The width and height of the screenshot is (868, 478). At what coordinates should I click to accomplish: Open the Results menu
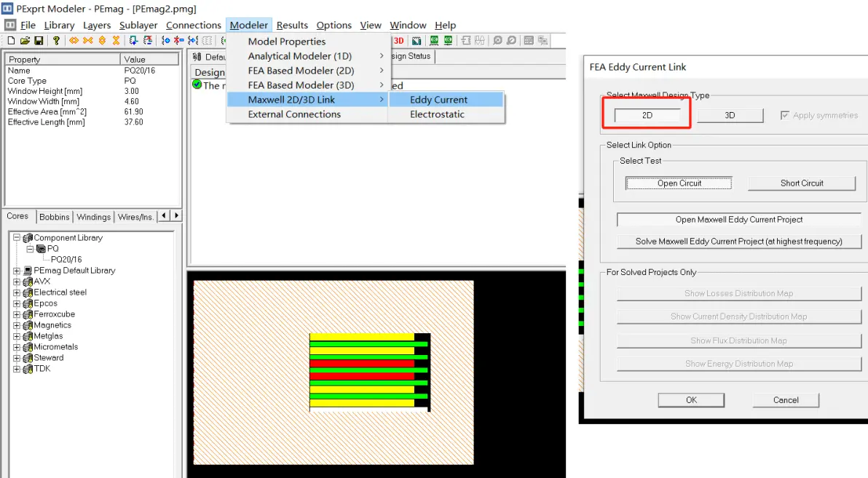pyautogui.click(x=292, y=25)
